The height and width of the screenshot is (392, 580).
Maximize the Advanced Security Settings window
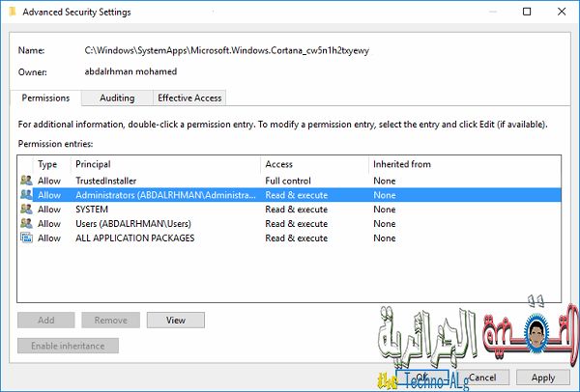pos(527,12)
